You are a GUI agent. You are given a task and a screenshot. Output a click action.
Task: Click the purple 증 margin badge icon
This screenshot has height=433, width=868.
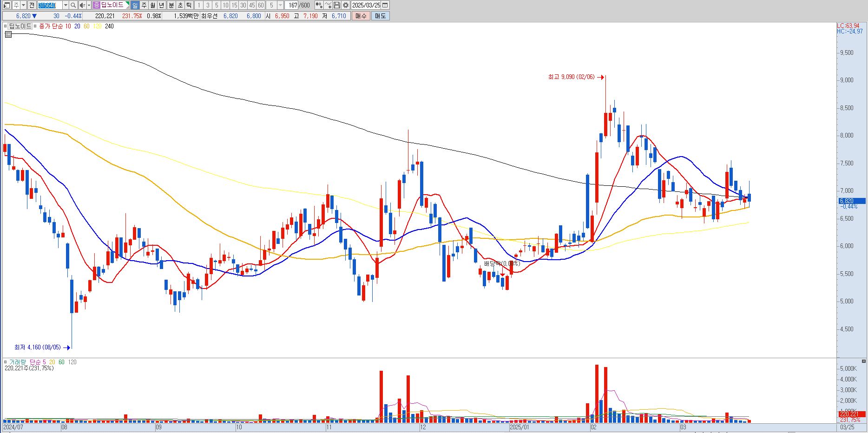coord(96,5)
